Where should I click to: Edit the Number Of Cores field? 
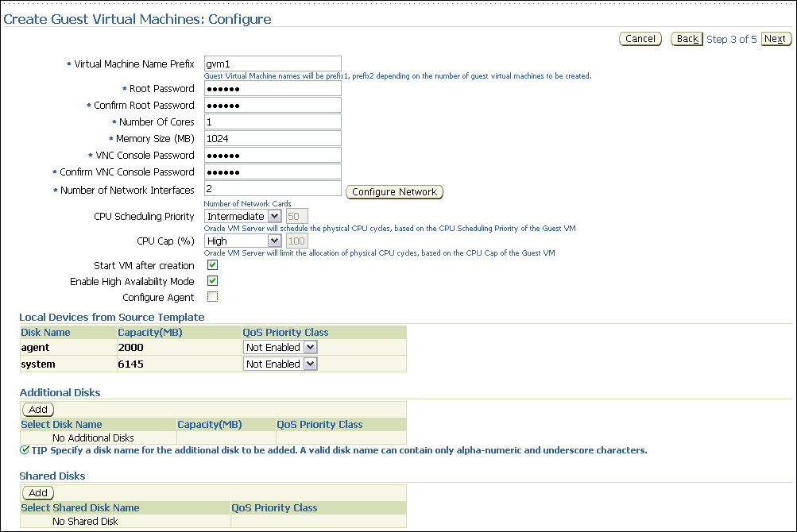point(273,122)
